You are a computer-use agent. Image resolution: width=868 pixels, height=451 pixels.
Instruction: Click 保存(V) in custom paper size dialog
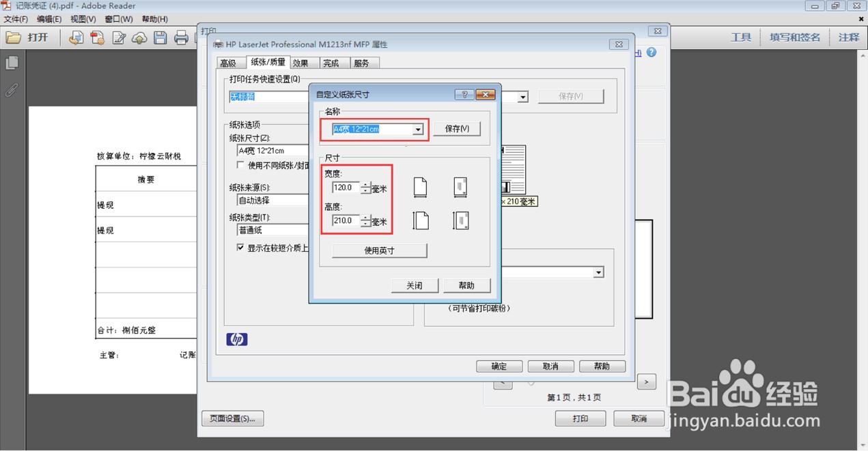[457, 129]
